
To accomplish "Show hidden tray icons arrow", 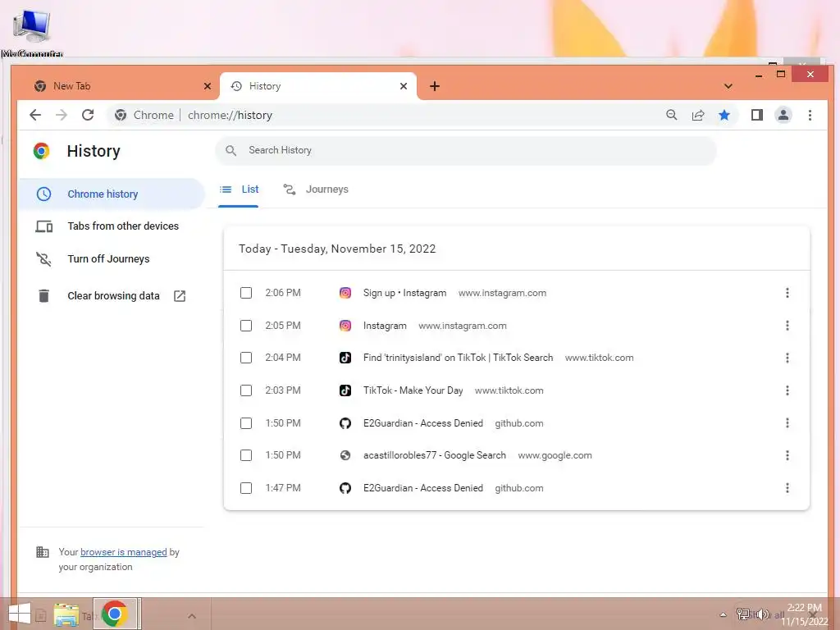I will coord(723,614).
